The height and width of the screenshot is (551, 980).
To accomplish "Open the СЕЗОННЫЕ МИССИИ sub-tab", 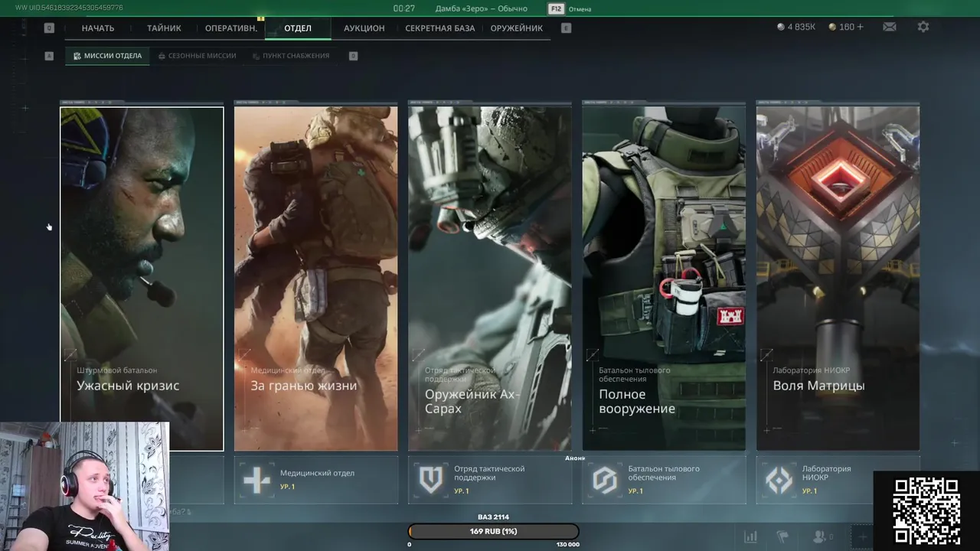I will click(x=197, y=56).
